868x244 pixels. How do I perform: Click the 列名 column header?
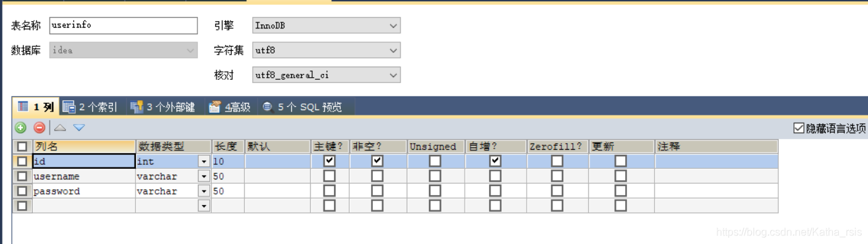[x=83, y=146]
